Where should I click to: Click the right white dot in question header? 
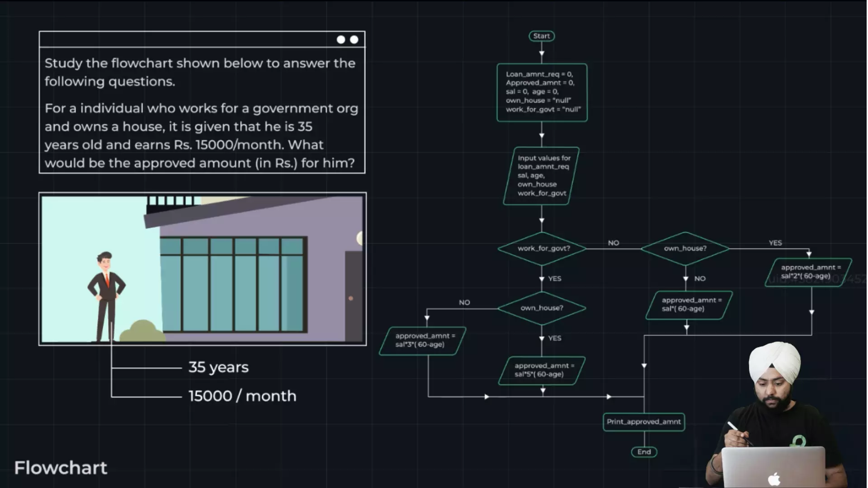coord(354,40)
